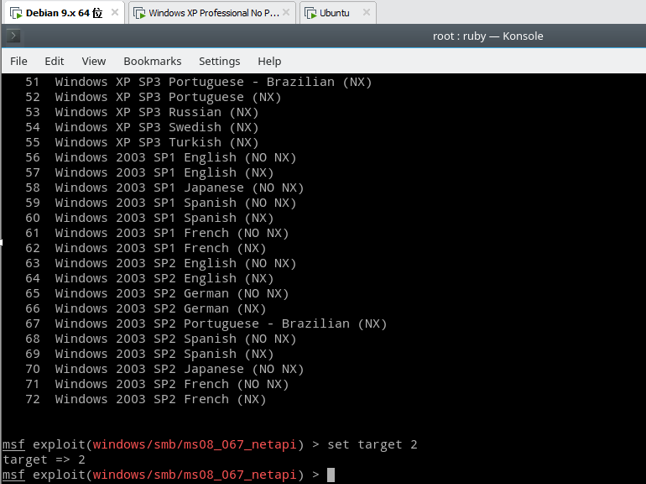Click line 53 Windows XP SP3 Russian (NX)

click(142, 112)
